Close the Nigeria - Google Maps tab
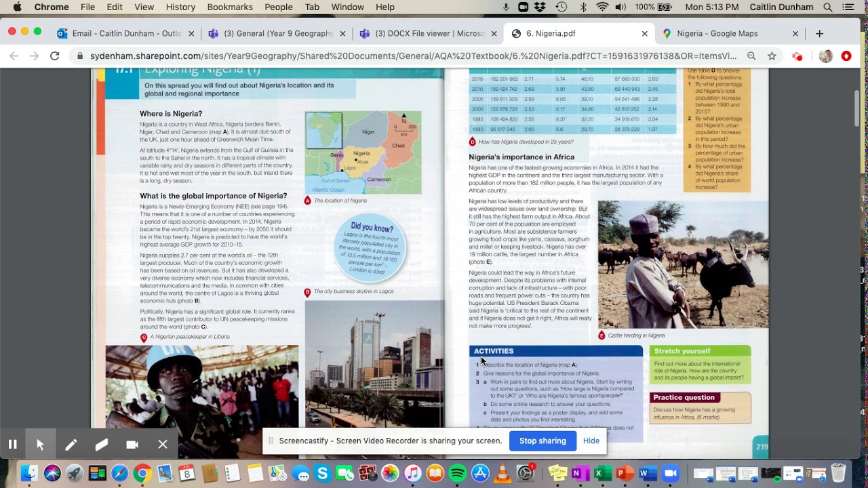 pyautogui.click(x=794, y=33)
